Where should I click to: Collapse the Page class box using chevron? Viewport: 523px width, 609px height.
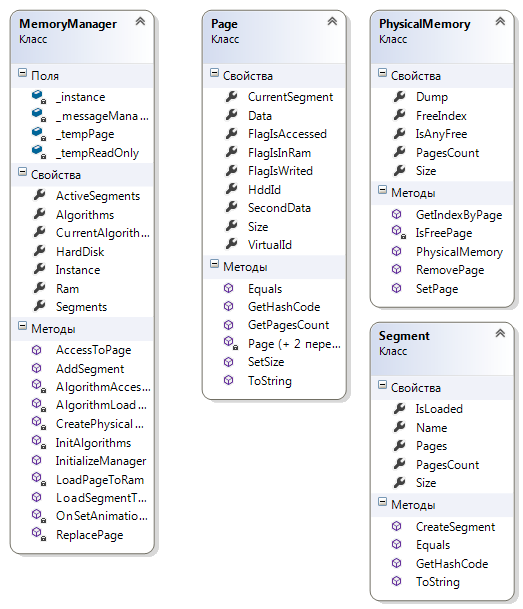coord(332,21)
